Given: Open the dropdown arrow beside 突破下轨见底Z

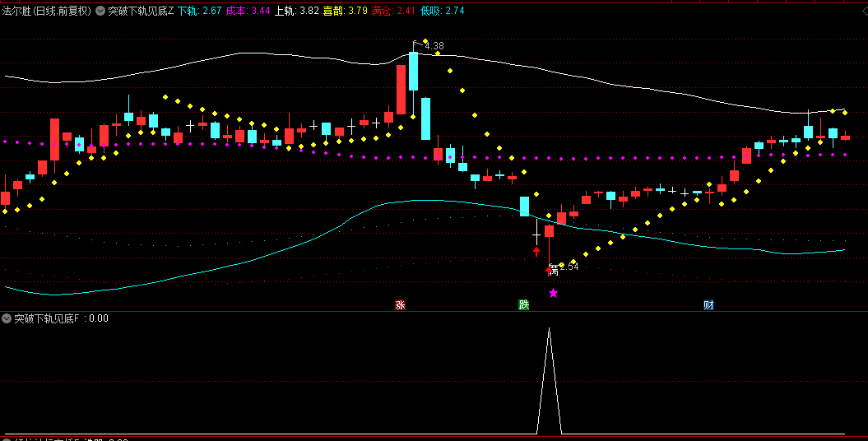Looking at the screenshot, I should [100, 11].
